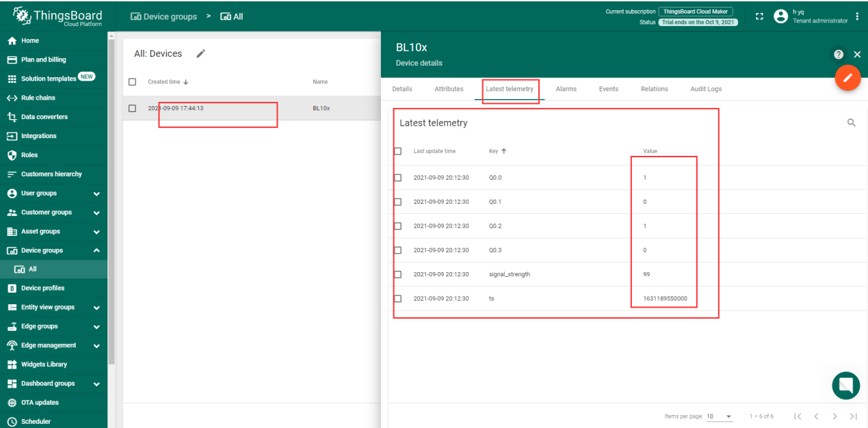The width and height of the screenshot is (868, 428).
Task: Check the ts telemetry row
Action: coord(397,299)
